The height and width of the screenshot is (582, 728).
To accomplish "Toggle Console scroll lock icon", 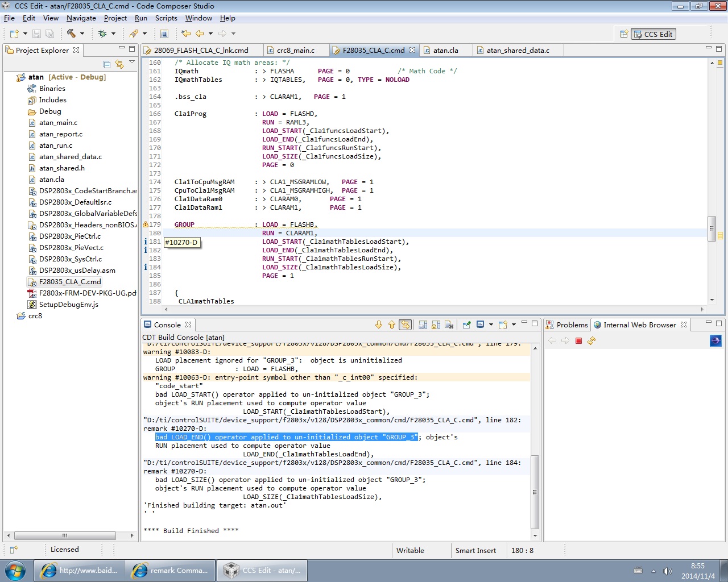I will pyautogui.click(x=436, y=325).
